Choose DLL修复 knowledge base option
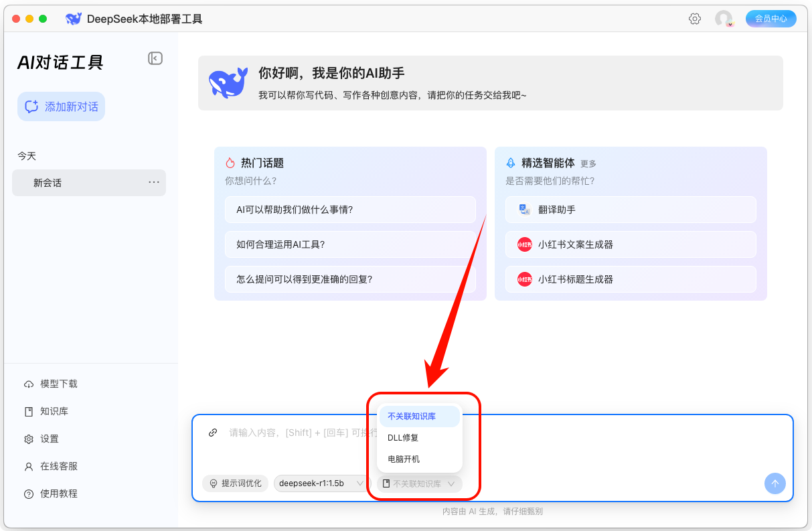The image size is (812, 531). pyautogui.click(x=420, y=438)
